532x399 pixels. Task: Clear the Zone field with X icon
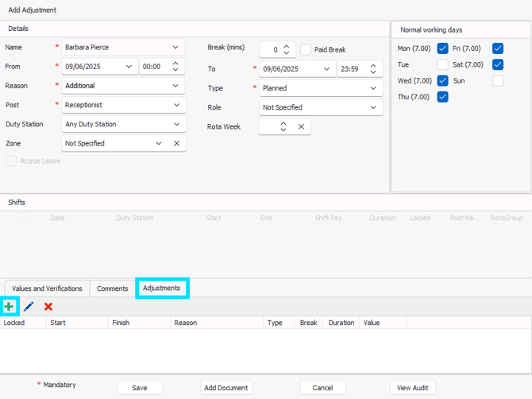(176, 144)
